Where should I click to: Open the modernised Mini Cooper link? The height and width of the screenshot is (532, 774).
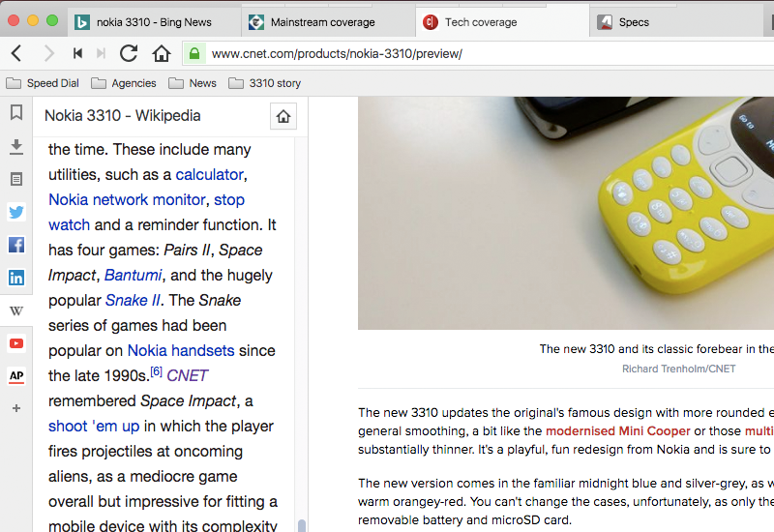tap(617, 430)
